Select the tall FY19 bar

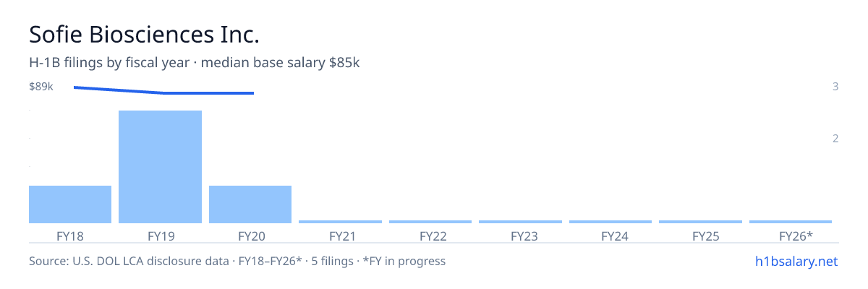click(160, 167)
